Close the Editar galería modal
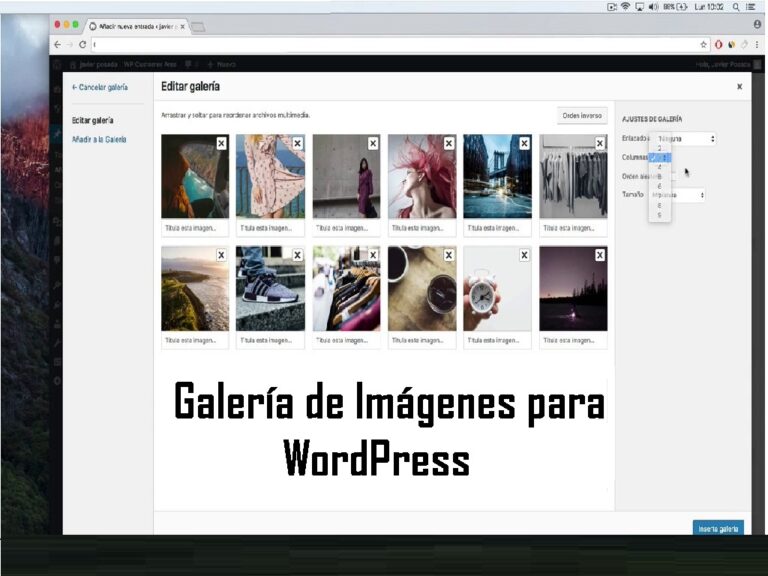This screenshot has height=576, width=768. 740,87
